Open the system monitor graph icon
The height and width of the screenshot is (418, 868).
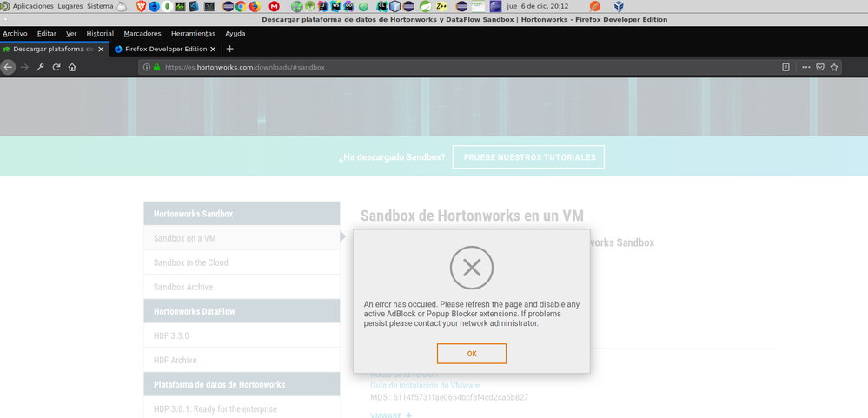click(x=180, y=6)
